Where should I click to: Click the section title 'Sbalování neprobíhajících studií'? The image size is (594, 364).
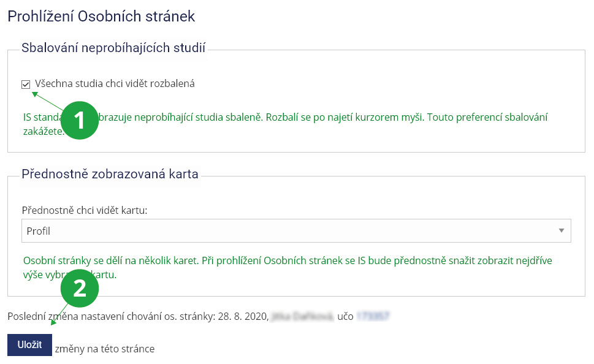pyautogui.click(x=113, y=47)
